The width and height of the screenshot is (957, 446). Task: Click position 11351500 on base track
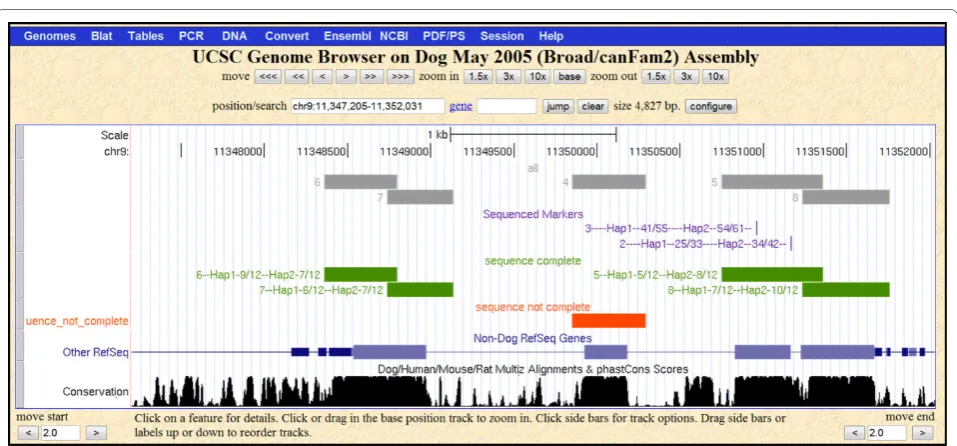(x=820, y=151)
